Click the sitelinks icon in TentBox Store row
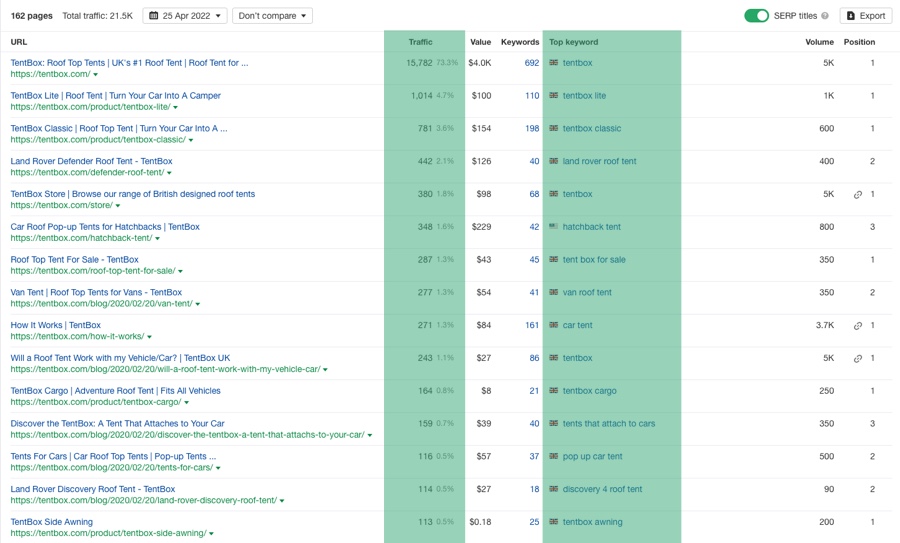 [858, 195]
